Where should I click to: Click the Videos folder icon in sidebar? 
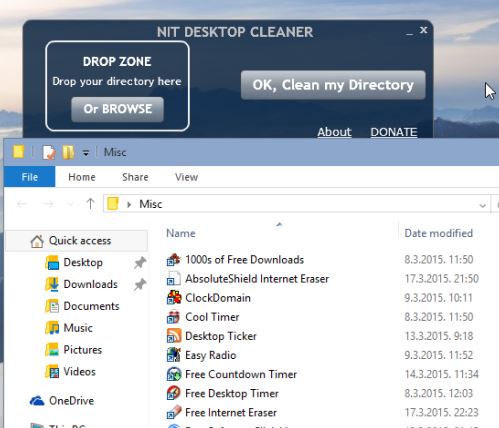[52, 372]
